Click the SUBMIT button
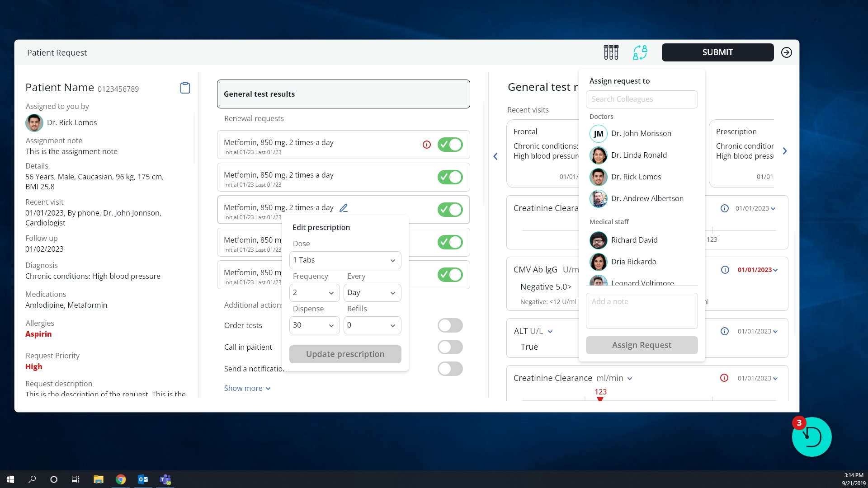The image size is (868, 488). point(717,52)
